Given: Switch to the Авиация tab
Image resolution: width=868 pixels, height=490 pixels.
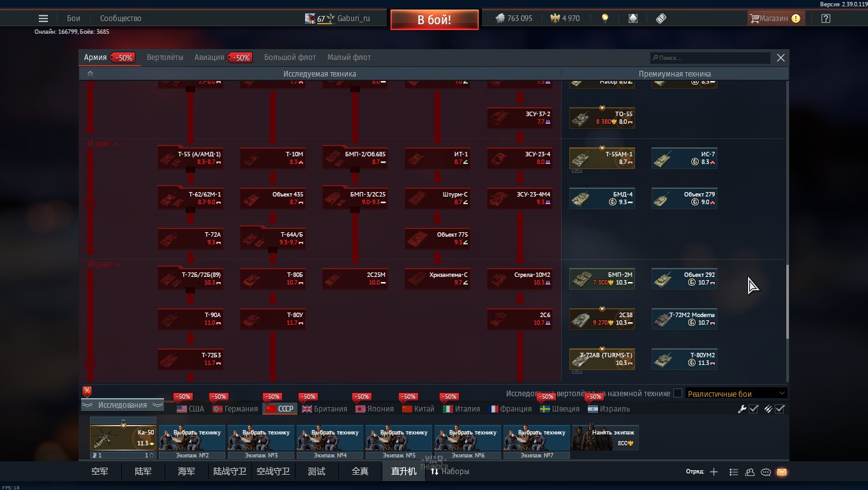Looking at the screenshot, I should pos(222,57).
